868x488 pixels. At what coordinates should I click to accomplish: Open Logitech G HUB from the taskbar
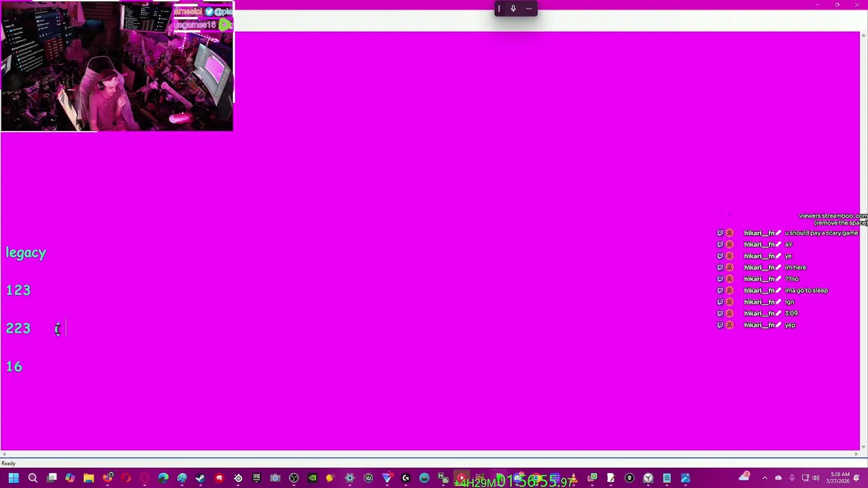pos(406,479)
